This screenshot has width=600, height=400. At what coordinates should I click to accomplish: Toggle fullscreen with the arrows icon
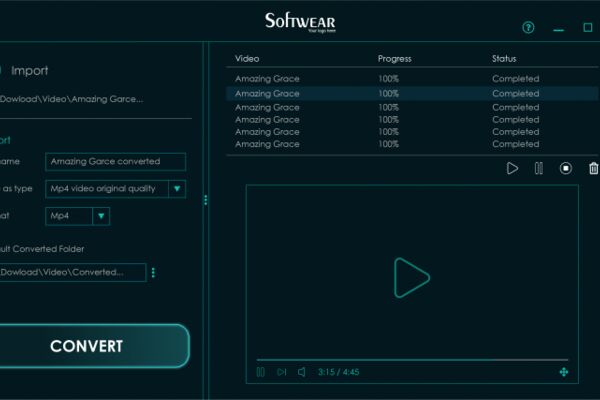click(x=564, y=372)
